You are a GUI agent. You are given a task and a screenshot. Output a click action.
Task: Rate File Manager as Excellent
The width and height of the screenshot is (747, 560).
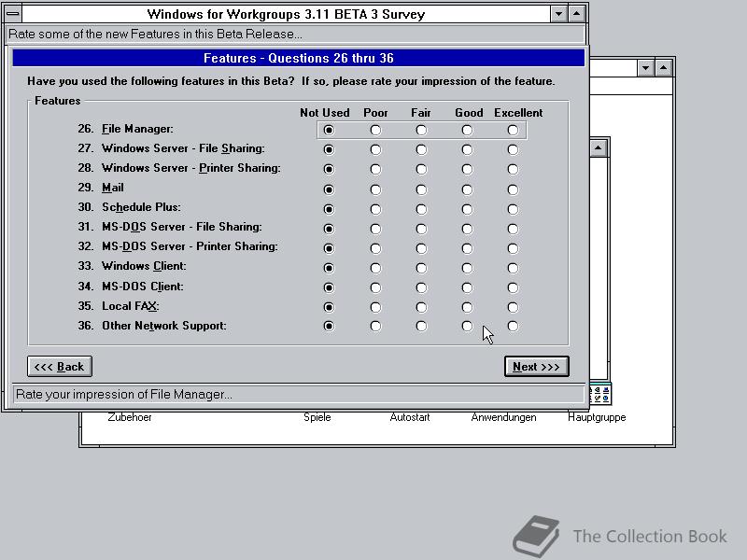click(x=513, y=130)
